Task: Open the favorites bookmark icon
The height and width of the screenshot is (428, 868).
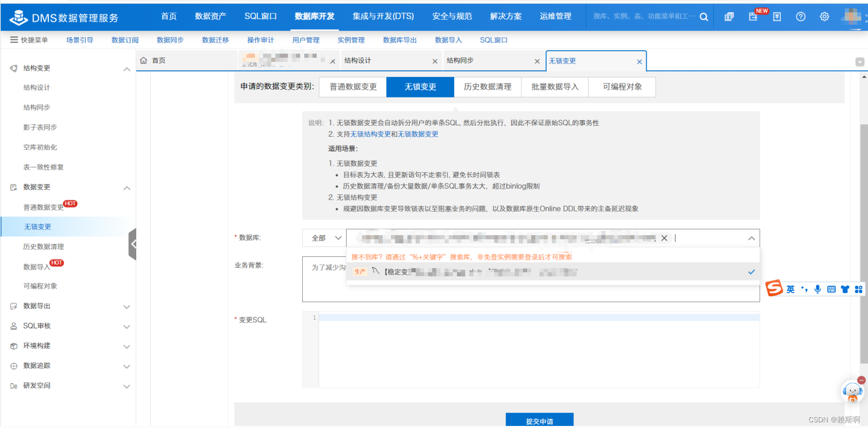Action: (777, 17)
